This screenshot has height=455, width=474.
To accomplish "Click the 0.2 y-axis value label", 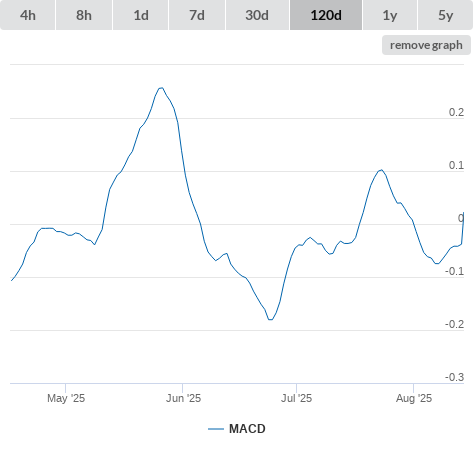I will (456, 112).
